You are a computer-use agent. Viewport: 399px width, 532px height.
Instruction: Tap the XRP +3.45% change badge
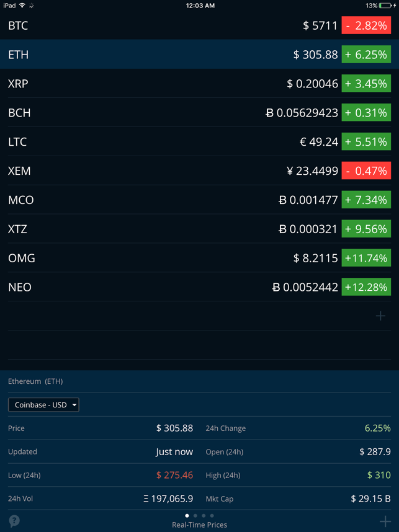[366, 84]
